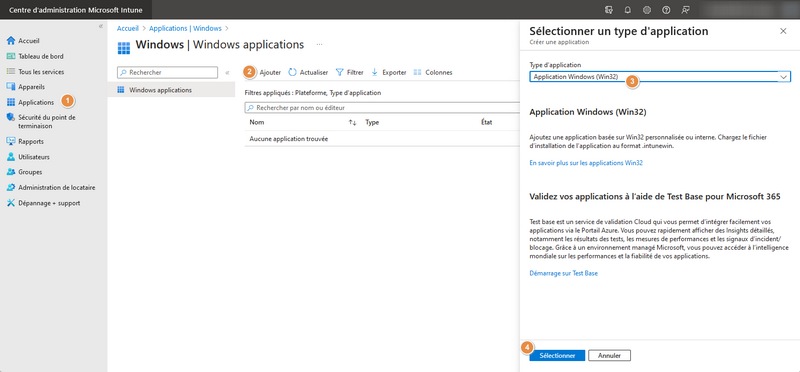The width and height of the screenshot is (800, 372).
Task: Open the more options ellipsis next to title
Action: [x=319, y=45]
